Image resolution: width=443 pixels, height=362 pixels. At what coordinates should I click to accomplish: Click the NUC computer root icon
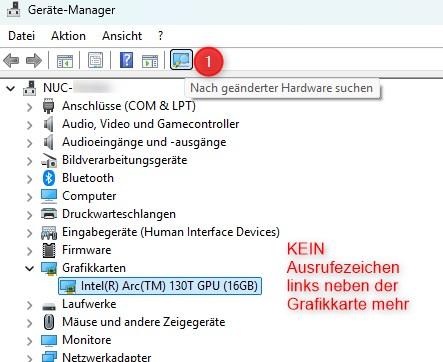pos(29,88)
